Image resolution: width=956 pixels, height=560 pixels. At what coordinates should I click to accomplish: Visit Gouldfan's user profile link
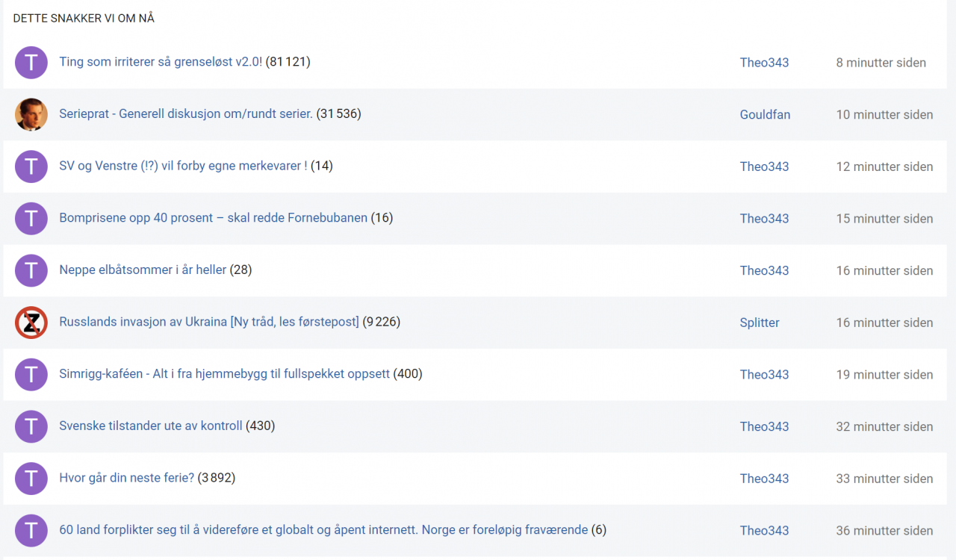765,115
